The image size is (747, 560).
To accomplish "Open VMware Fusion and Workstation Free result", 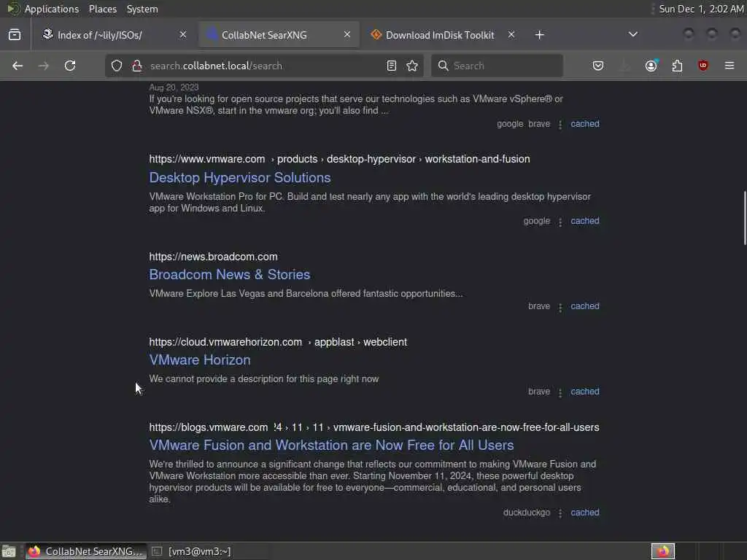I will (x=332, y=446).
